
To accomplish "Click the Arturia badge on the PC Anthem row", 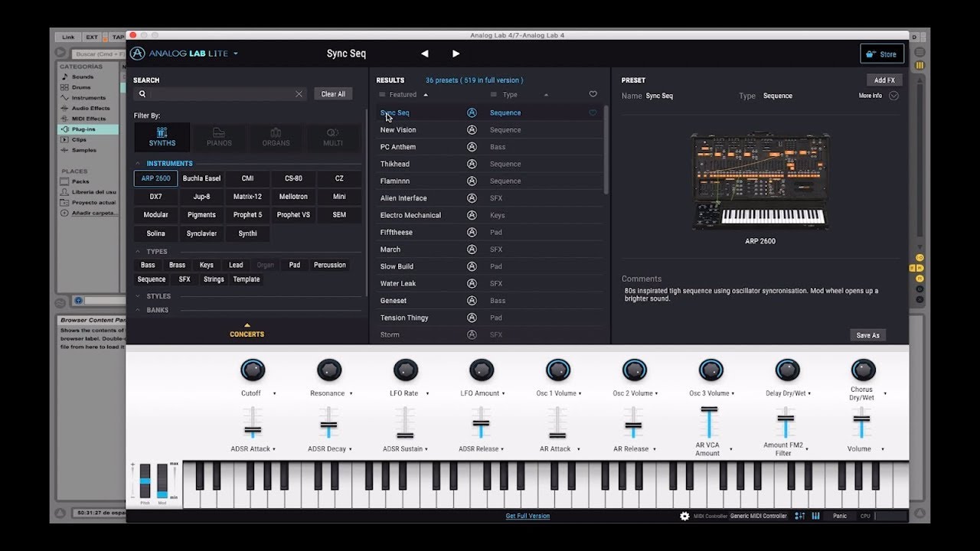I will coord(472,147).
